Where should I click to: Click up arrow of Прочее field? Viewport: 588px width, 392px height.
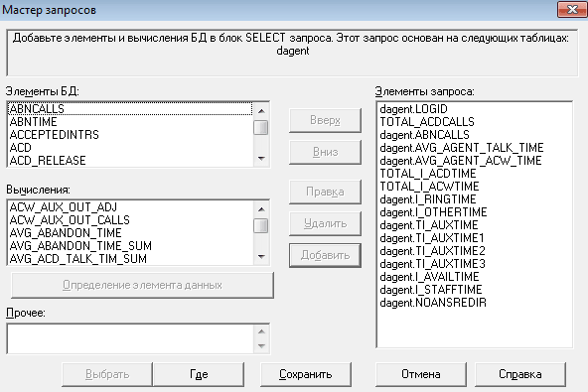coord(261,331)
